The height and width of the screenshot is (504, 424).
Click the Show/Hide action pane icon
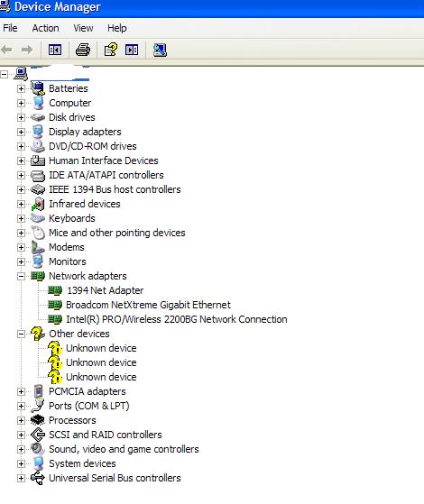(132, 50)
